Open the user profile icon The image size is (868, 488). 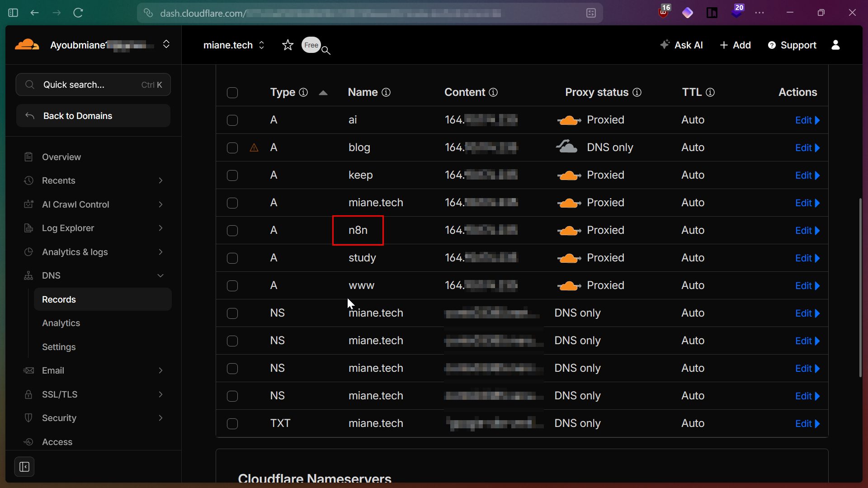[835, 45]
